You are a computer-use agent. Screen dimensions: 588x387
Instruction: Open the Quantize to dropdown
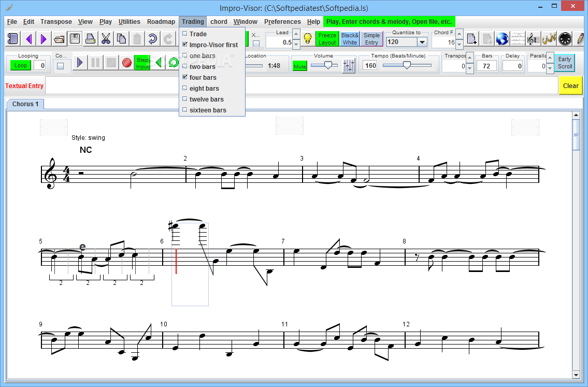422,42
